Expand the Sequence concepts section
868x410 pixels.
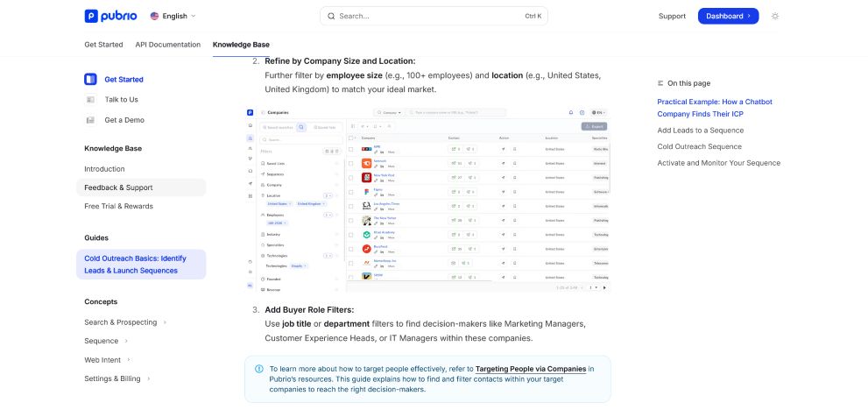(106, 342)
